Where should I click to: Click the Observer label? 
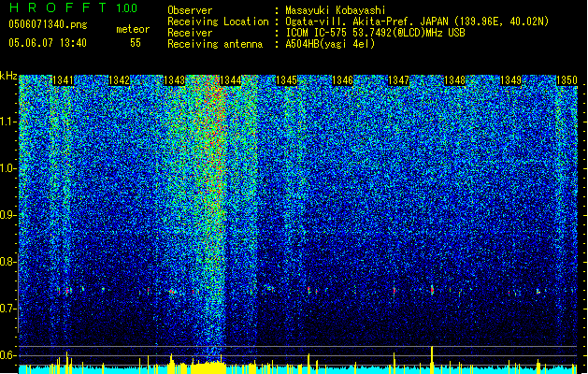tap(190, 10)
